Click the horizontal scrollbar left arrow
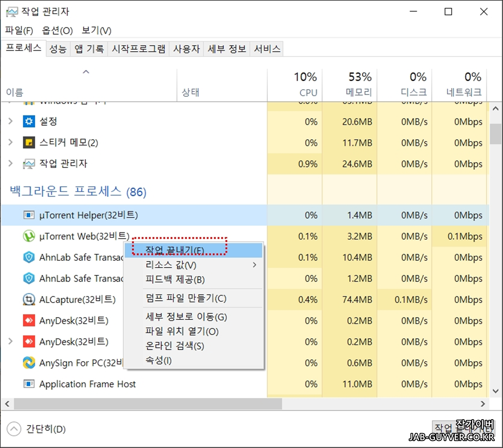Viewport: 503px width, 448px height. click(7, 404)
